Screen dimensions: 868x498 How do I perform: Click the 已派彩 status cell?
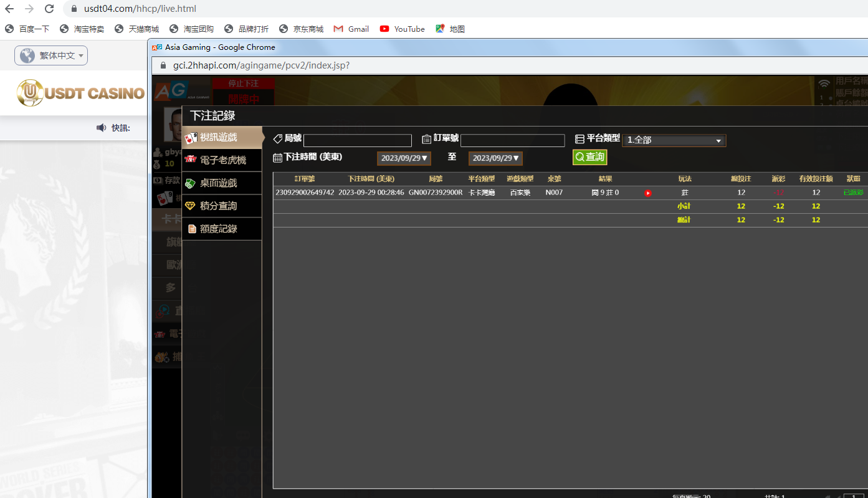(853, 193)
